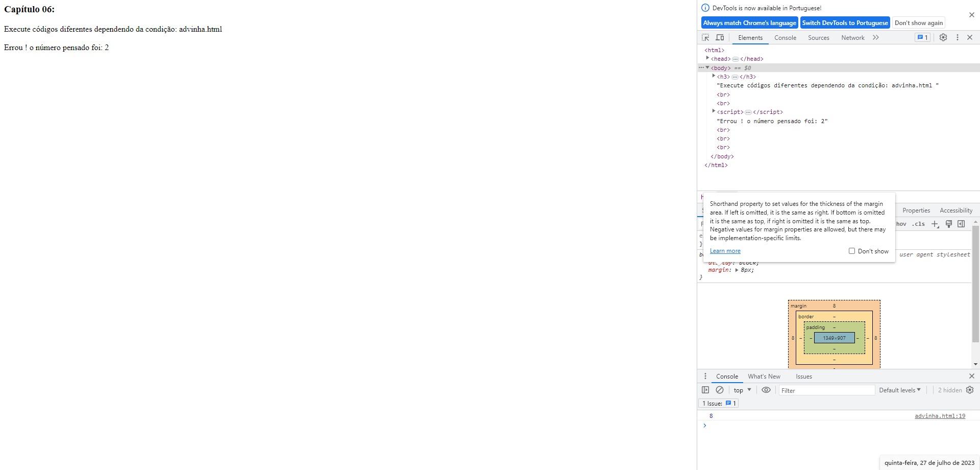The width and height of the screenshot is (980, 470).
Task: Expand collapsed head contents ellipsis badge
Action: (x=736, y=59)
